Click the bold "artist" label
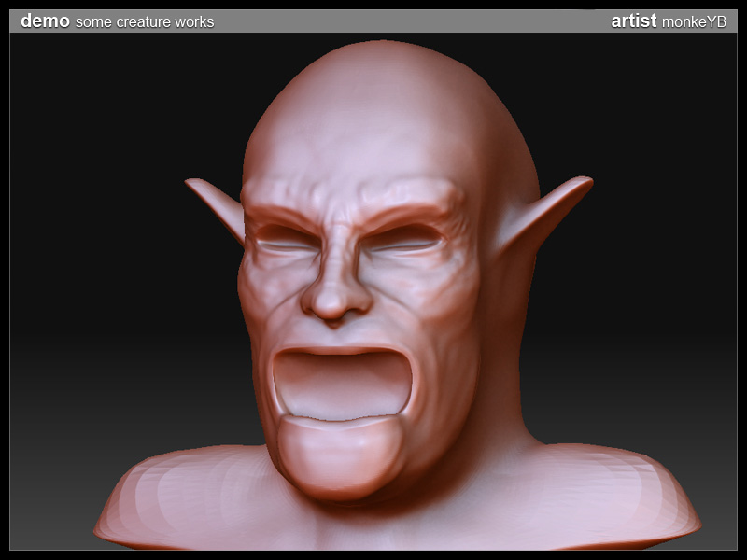 633,21
